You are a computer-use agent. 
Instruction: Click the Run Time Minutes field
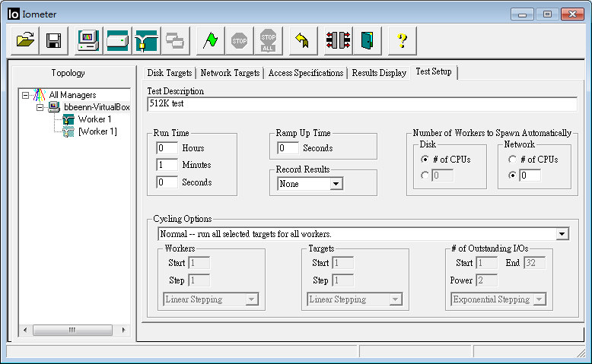coord(167,165)
